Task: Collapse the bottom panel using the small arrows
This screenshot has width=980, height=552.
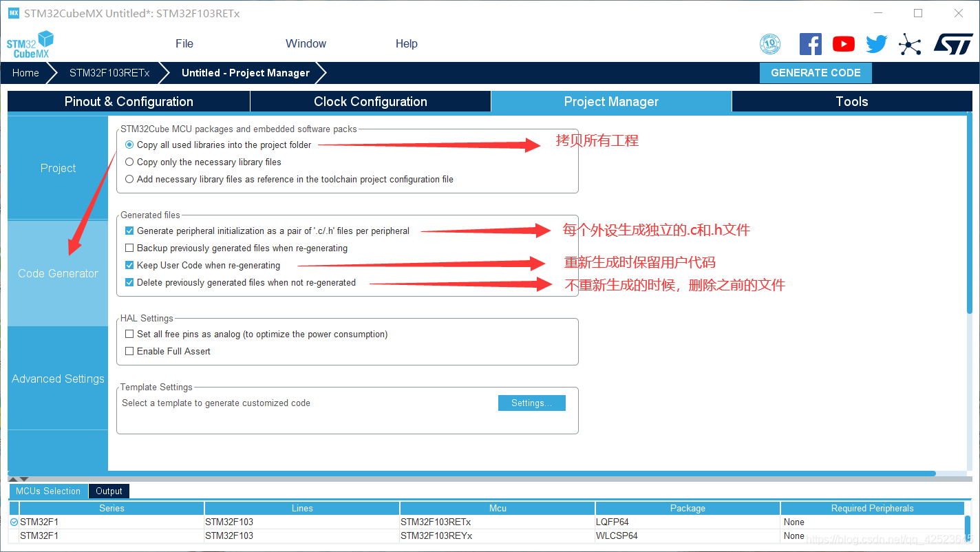Action: (19, 478)
